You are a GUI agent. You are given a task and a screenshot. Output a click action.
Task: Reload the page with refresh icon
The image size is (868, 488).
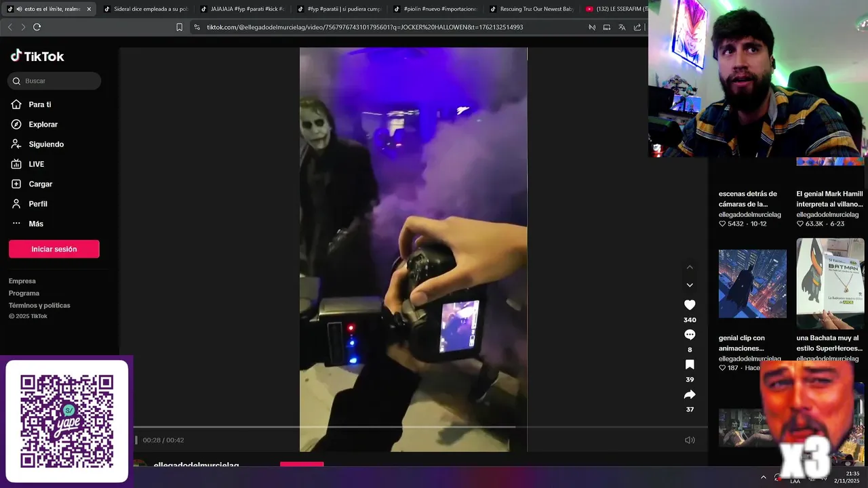[37, 27]
